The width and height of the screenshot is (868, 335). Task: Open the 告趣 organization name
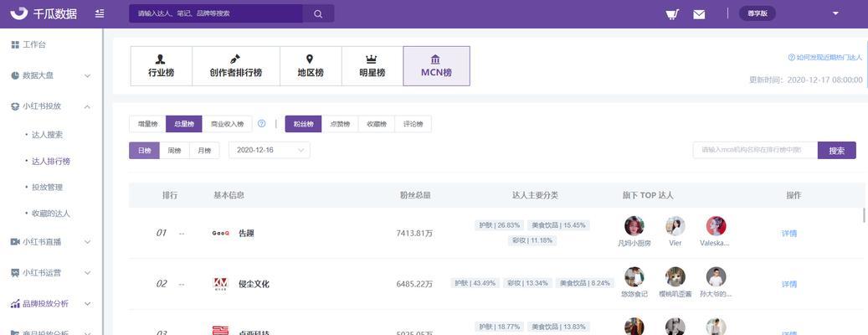pos(246,233)
